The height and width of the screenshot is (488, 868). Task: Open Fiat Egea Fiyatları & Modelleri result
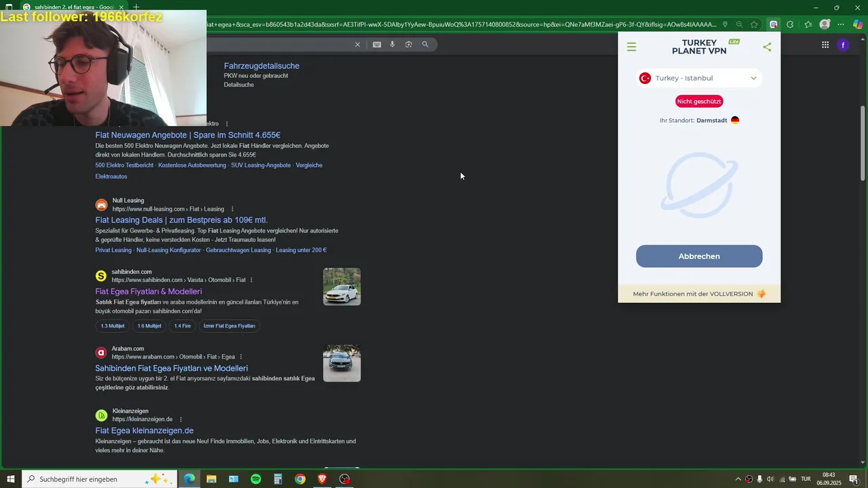(149, 291)
